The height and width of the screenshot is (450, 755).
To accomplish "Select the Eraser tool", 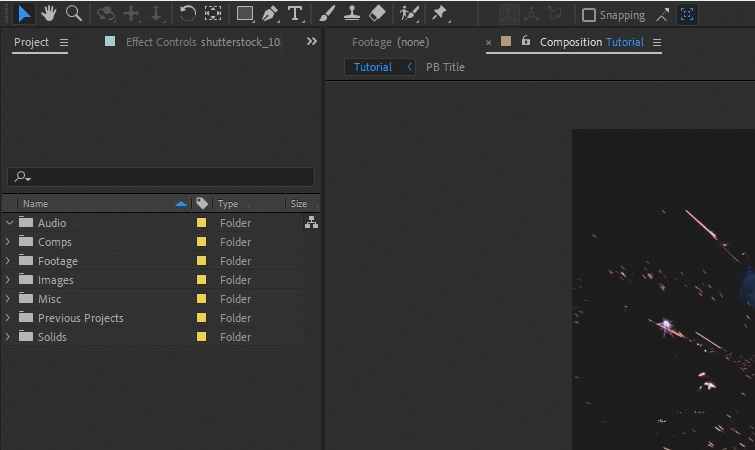I will point(377,14).
